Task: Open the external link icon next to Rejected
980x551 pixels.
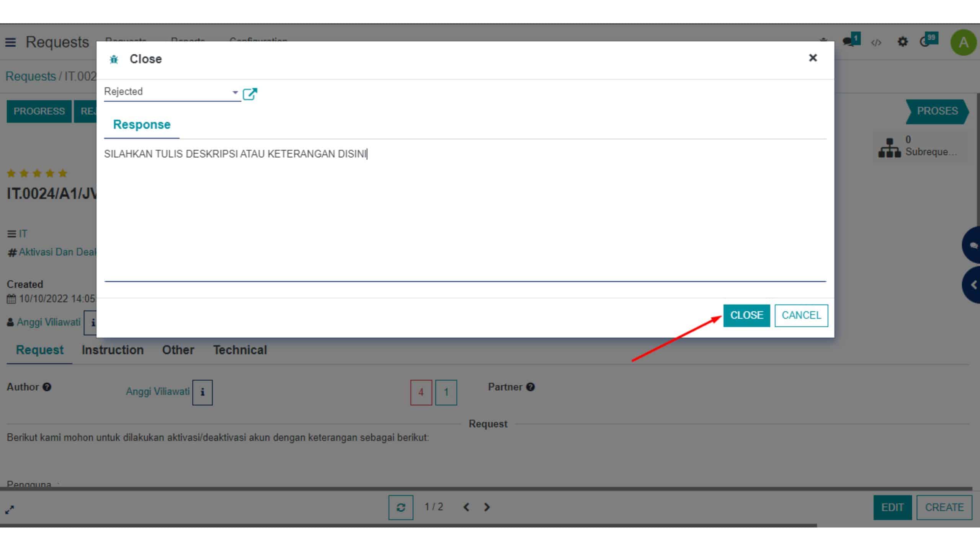Action: click(250, 93)
